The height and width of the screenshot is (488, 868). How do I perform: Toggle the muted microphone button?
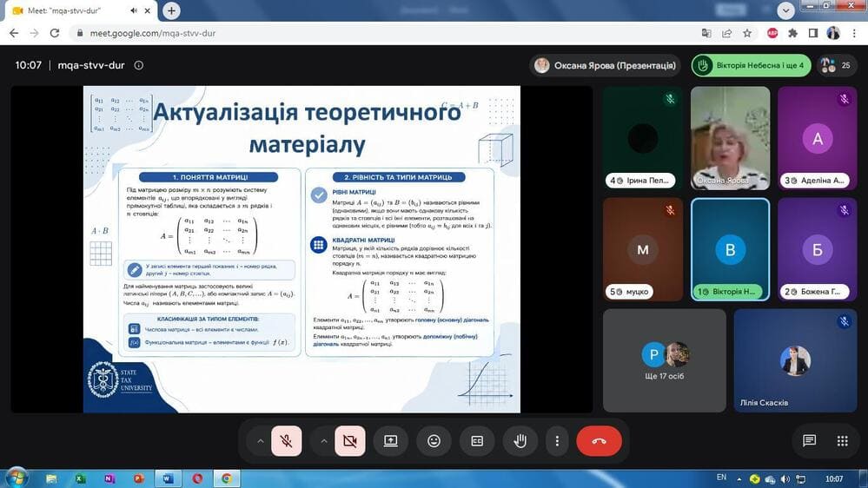tap(287, 441)
